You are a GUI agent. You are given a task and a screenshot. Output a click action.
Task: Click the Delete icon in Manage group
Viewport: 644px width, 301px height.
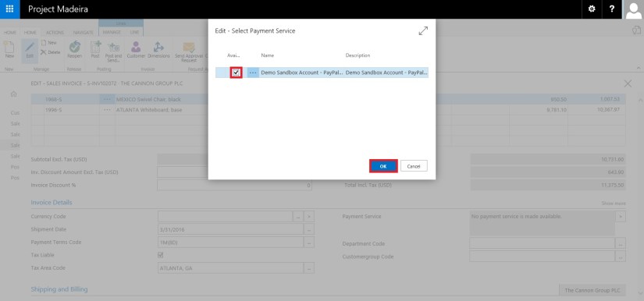click(50, 52)
